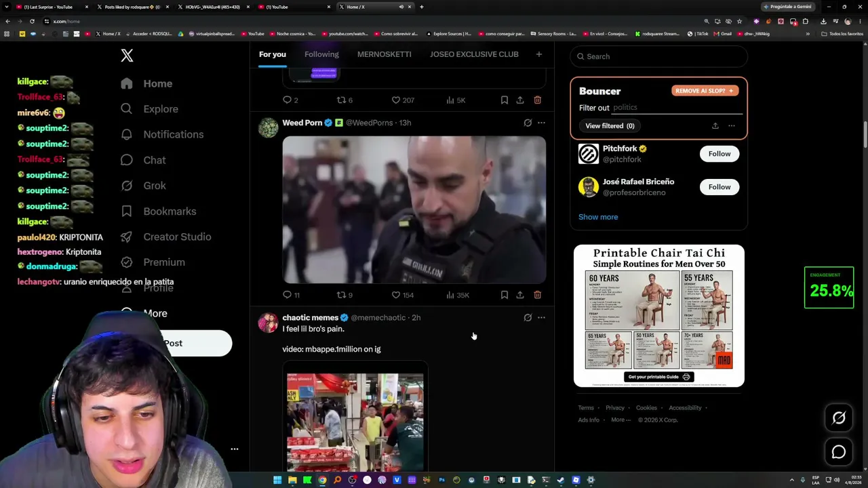Open the MERNOSKETTI list tab

(384, 54)
